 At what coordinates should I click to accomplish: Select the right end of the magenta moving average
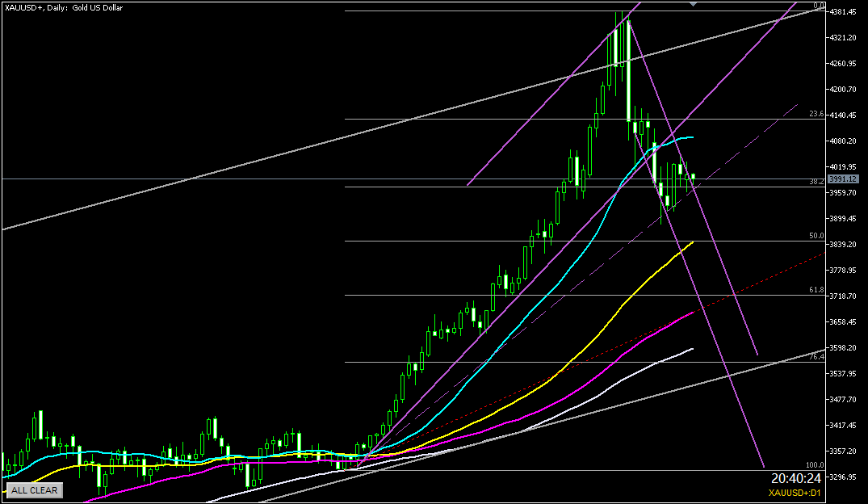[x=693, y=312]
